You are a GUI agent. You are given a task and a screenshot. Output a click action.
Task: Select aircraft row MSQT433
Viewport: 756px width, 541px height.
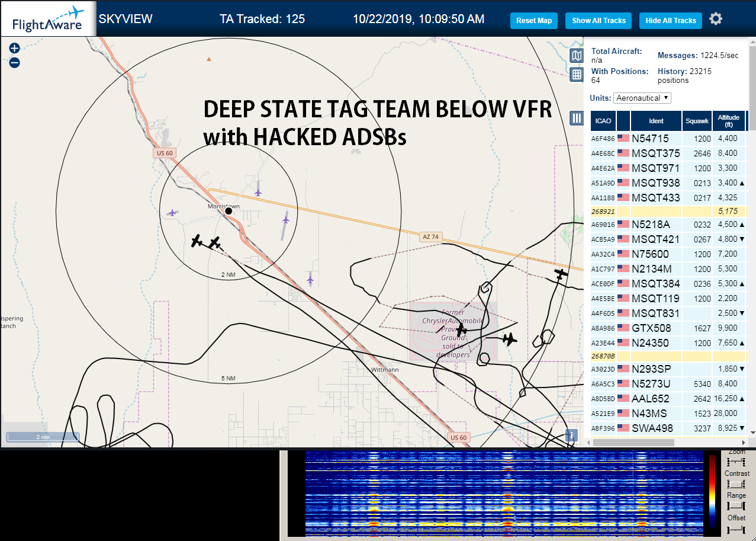pyautogui.click(x=668, y=197)
